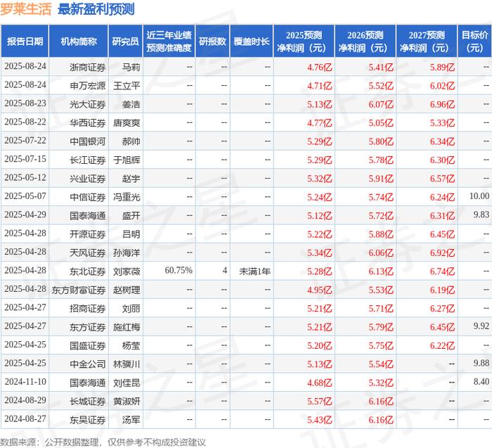Viewport: 492px width, 448px height.
Task: Click target price 10.00
Action: [x=479, y=196]
